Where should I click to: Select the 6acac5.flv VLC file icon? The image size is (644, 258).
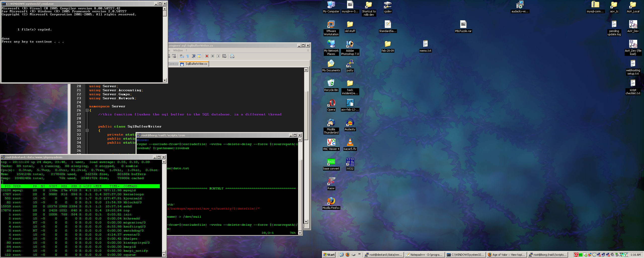(350, 144)
